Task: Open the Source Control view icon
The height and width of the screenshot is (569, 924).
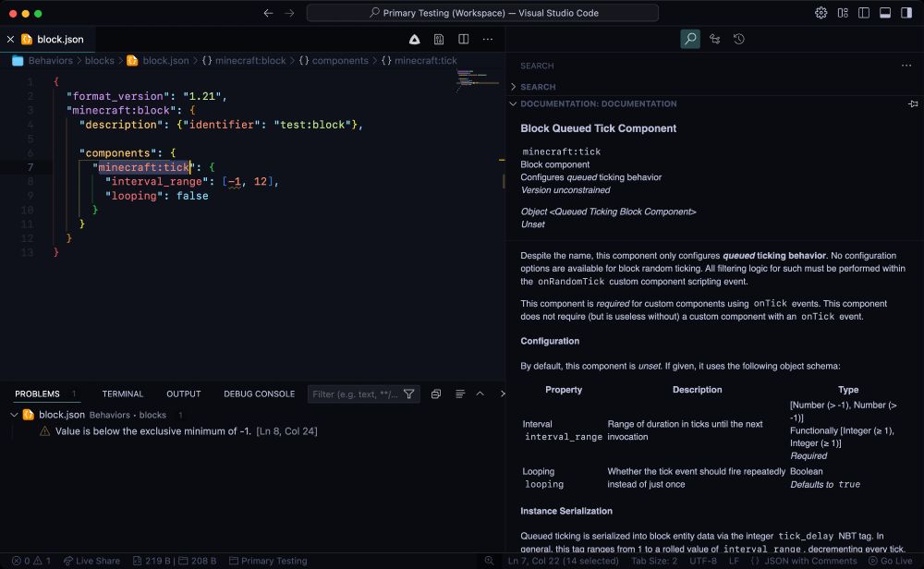Action: (x=715, y=39)
